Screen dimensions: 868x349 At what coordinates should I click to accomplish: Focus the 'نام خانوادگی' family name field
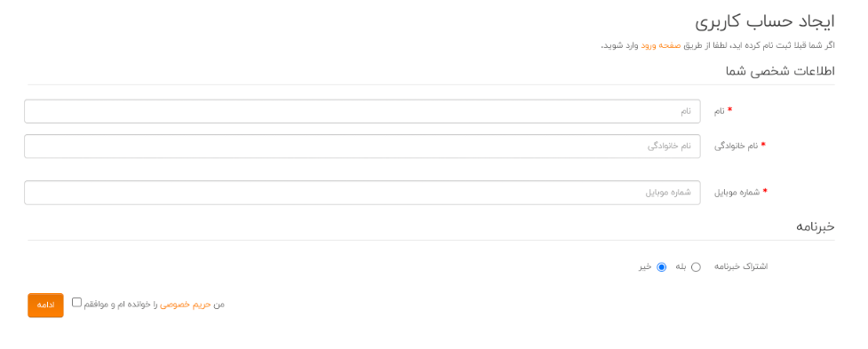(x=362, y=146)
